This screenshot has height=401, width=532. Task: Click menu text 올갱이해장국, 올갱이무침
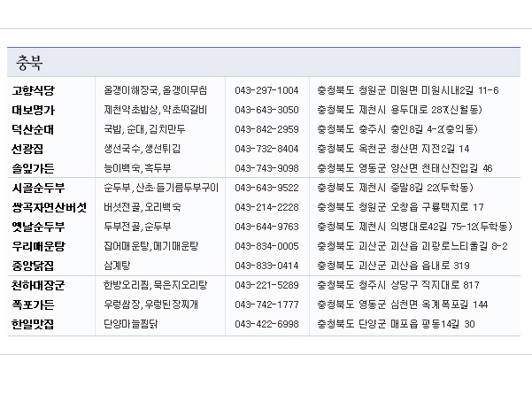click(x=156, y=90)
